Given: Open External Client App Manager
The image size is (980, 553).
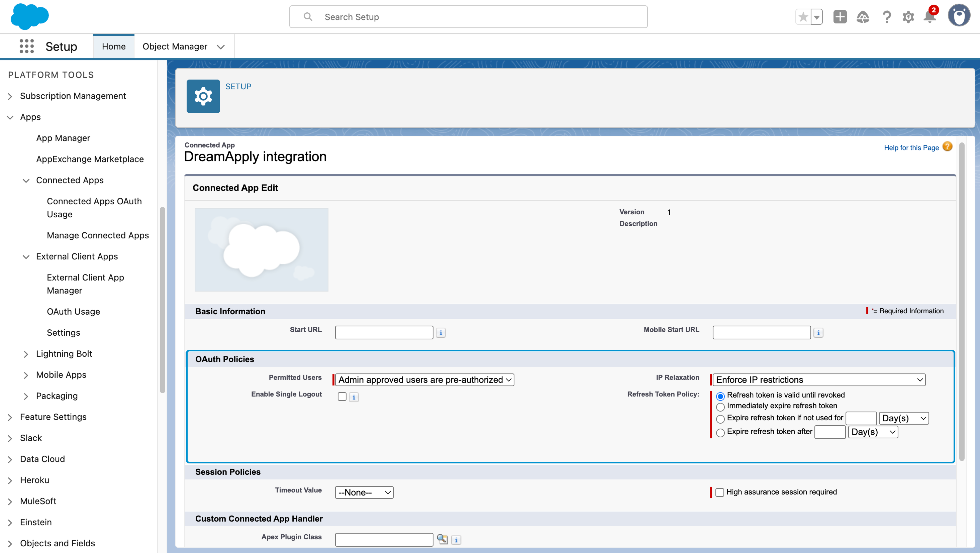Looking at the screenshot, I should pos(86,284).
